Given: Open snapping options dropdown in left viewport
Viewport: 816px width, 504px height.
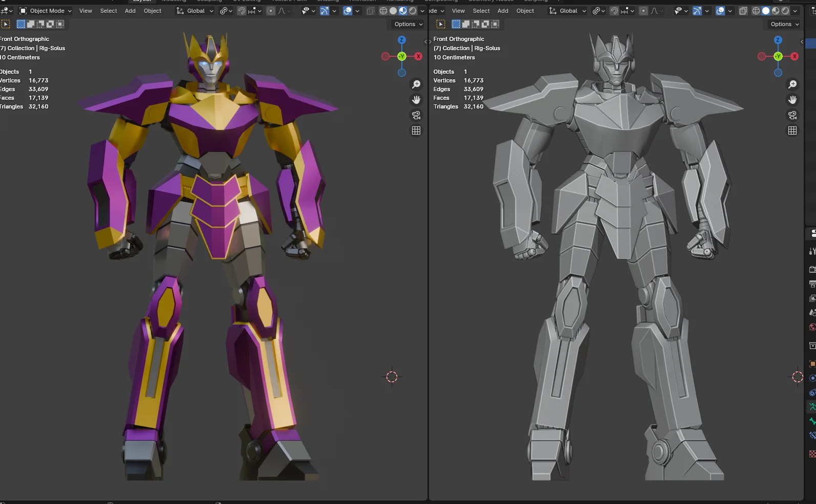Looking at the screenshot, I should point(255,11).
